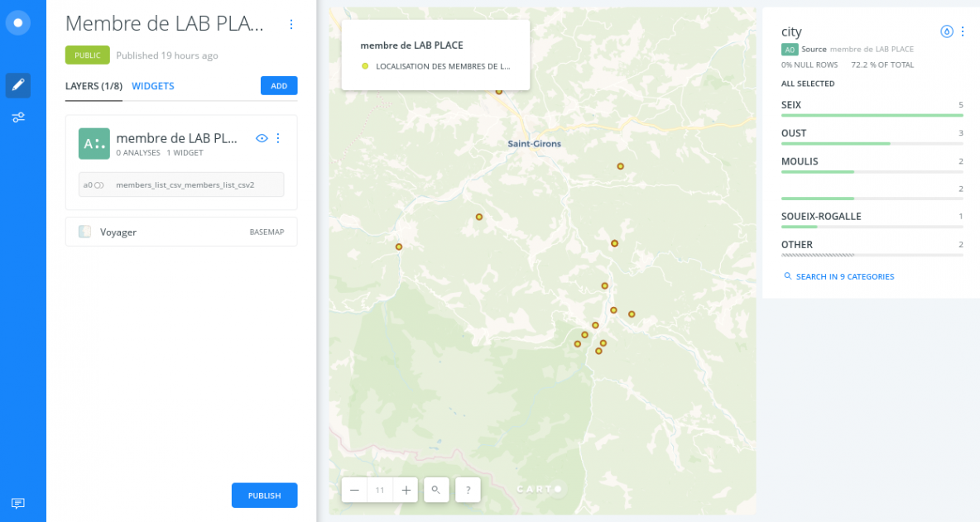
Task: Open the Voyager basemap row
Action: point(181,232)
